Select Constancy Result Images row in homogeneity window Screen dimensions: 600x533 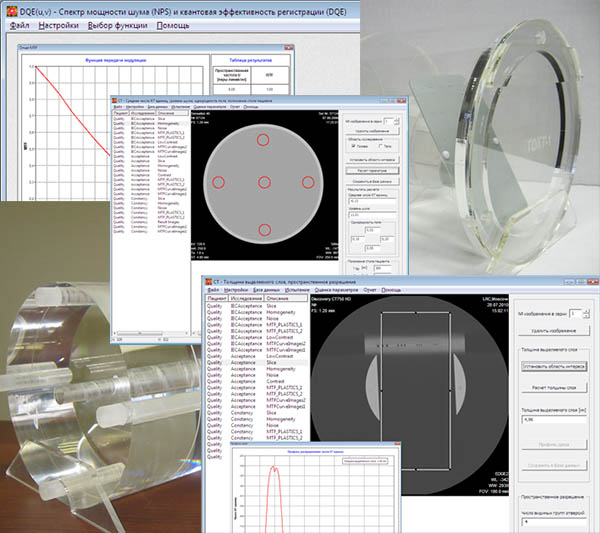point(150,222)
